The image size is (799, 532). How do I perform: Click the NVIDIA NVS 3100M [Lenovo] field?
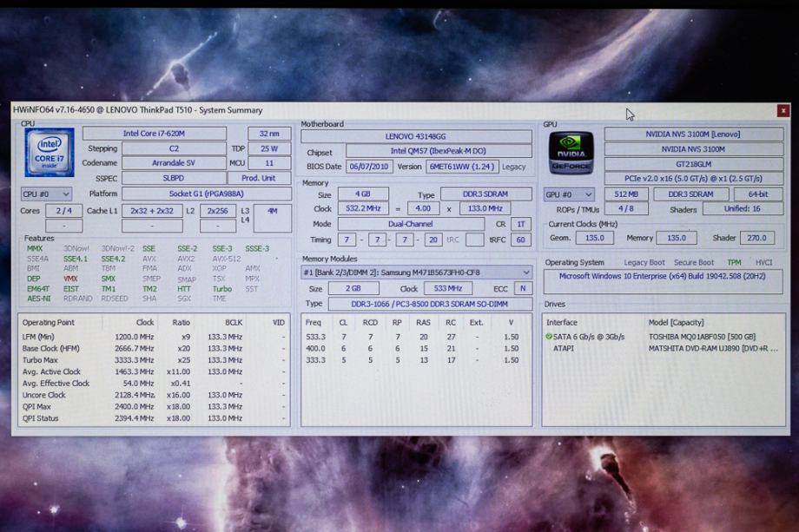click(x=693, y=134)
